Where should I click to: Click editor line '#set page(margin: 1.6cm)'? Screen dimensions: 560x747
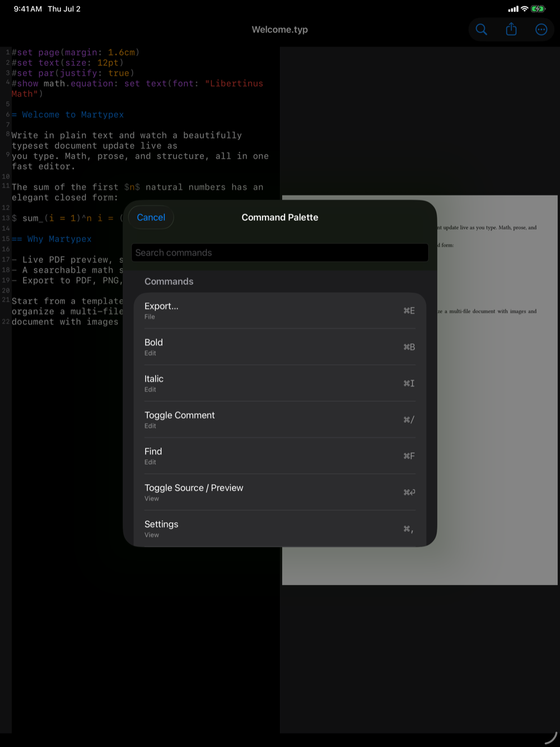point(76,53)
